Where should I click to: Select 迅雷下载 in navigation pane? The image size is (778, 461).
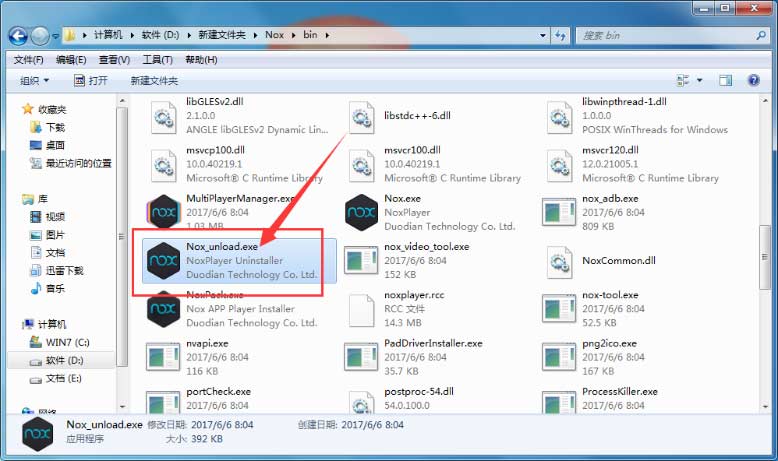coord(65,270)
